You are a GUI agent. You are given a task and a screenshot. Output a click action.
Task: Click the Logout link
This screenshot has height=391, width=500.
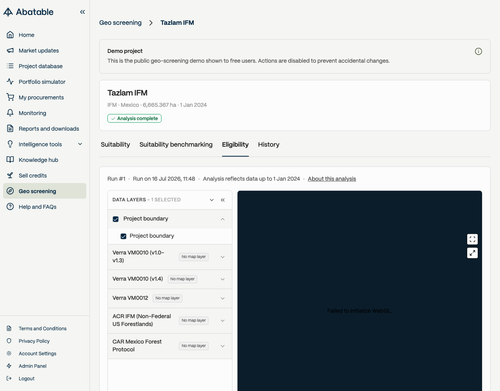pos(27,378)
